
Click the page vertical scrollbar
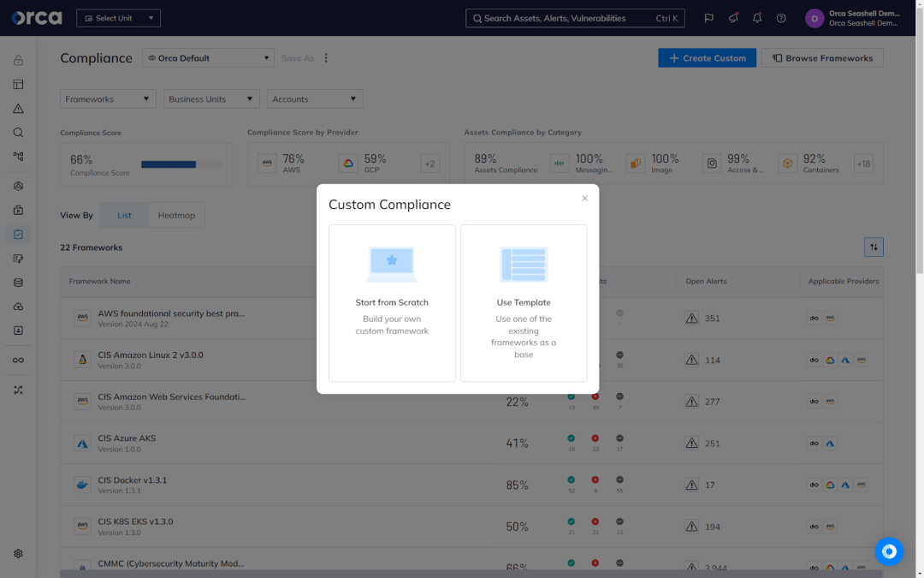pos(919,141)
